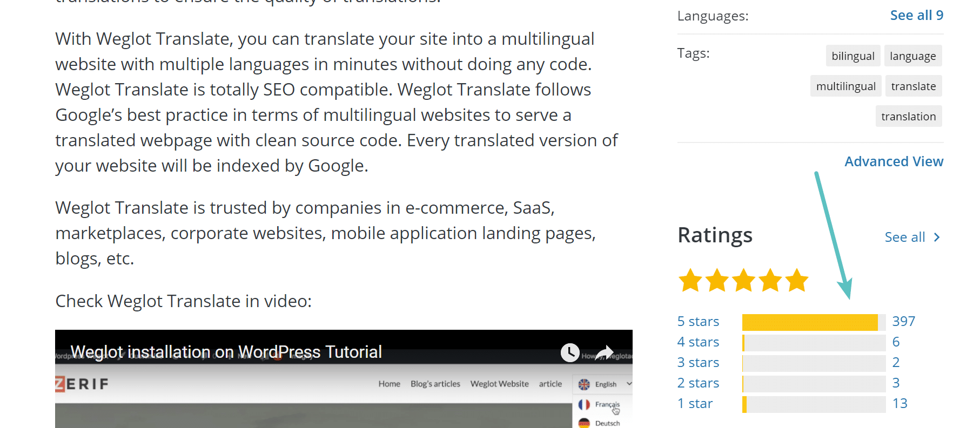This screenshot has height=428, width=980.
Task: Click the 1 star rating bar
Action: tap(814, 404)
